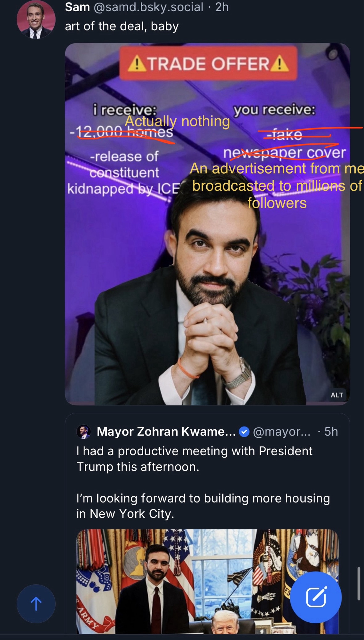Click the blue verified checkmark badge
This screenshot has height=640, width=364.
(244, 432)
